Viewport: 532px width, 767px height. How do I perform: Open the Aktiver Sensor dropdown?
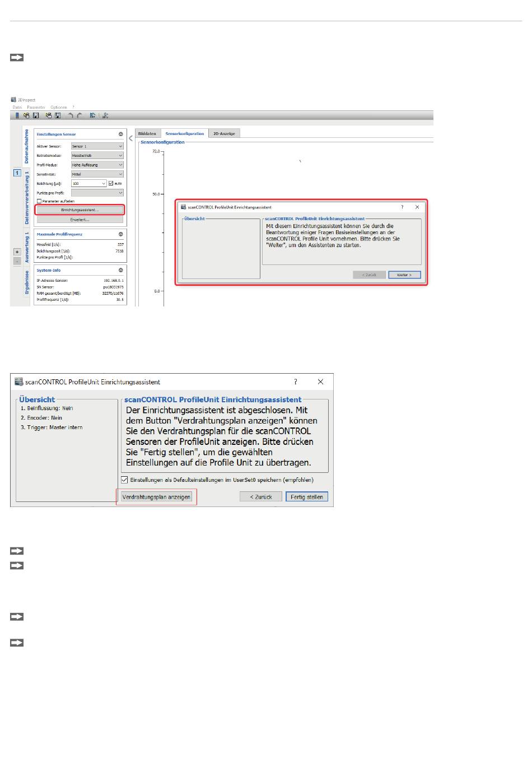tap(97, 146)
